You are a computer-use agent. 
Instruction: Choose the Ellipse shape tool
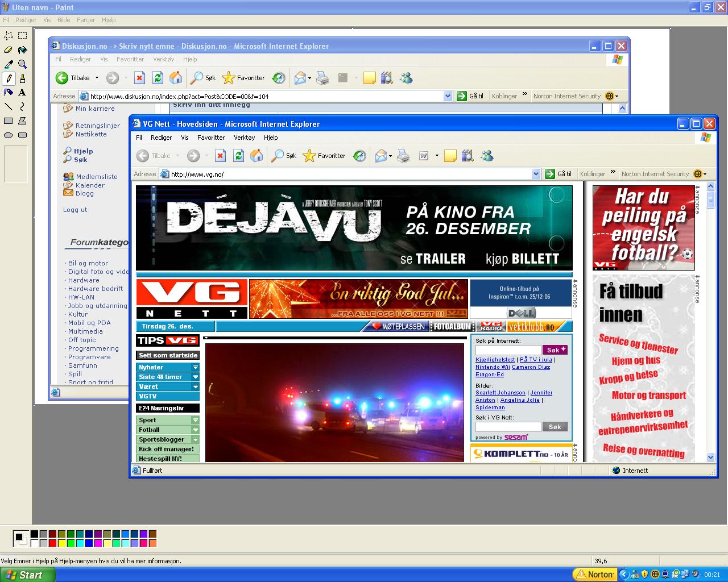coord(9,135)
